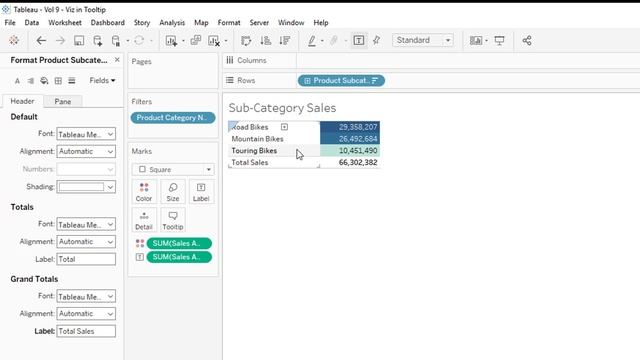Click the New Data Source icon
This screenshot has width=640, height=360.
click(98, 40)
